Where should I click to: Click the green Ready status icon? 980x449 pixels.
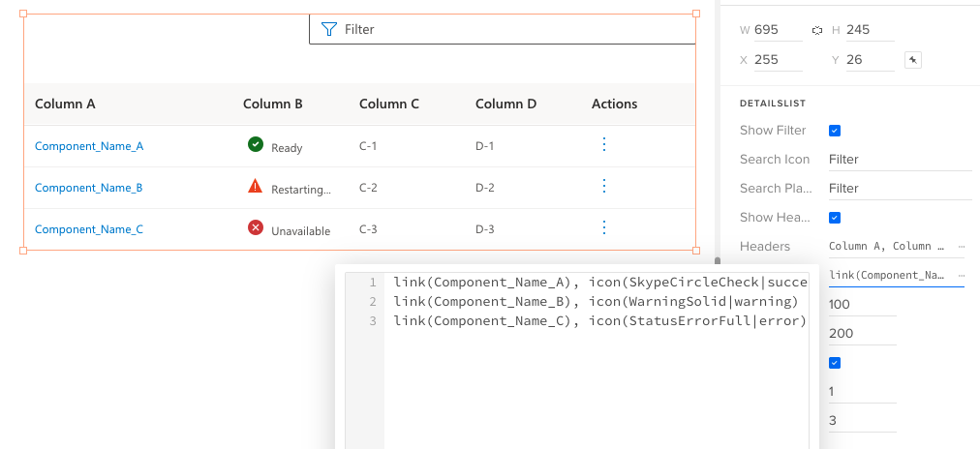(256, 144)
